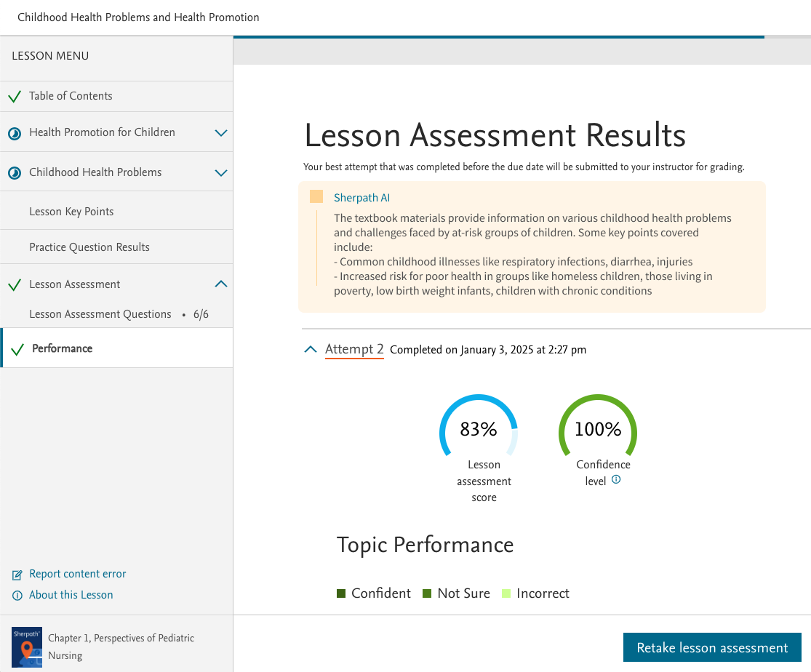Click the 83% lesson assessment score gauge
This screenshot has width=811, height=672.
tap(479, 426)
